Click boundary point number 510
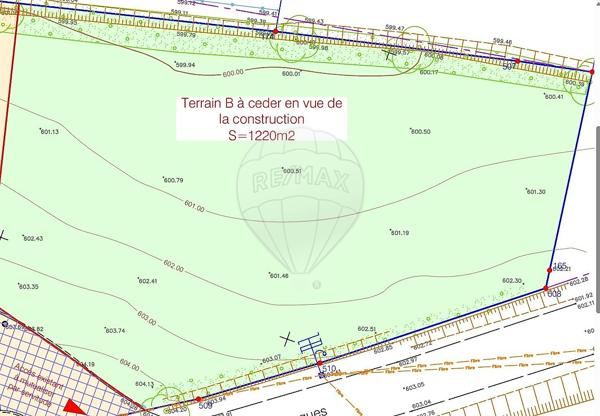Screen dimensions: 600x416 point(329,369)
